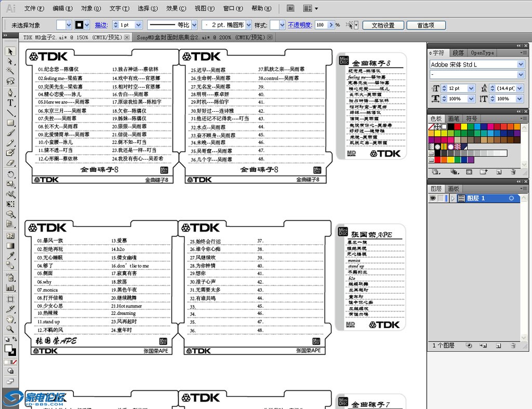Choose the yellow swatch in the top row
This screenshot has height=409, width=532.
click(x=464, y=126)
